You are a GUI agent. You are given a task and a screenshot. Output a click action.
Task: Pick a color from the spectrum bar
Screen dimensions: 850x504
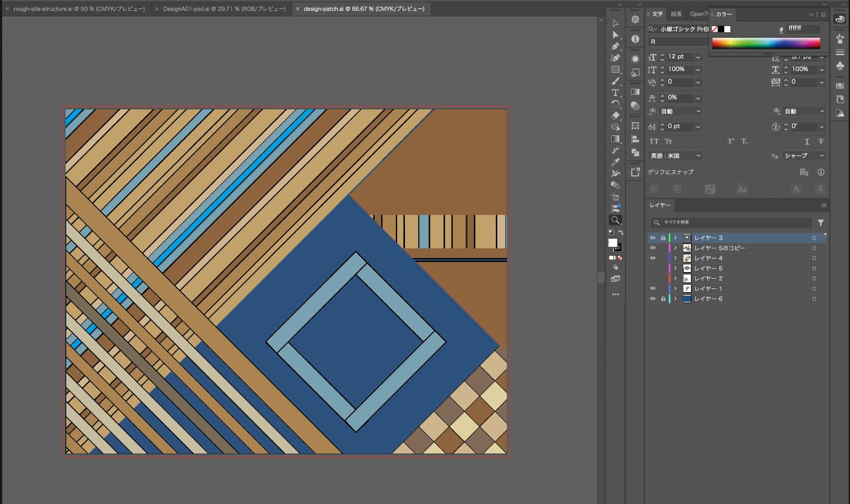(x=766, y=43)
